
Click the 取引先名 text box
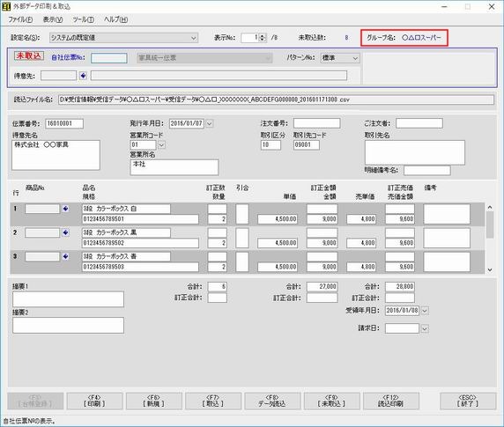415,152
